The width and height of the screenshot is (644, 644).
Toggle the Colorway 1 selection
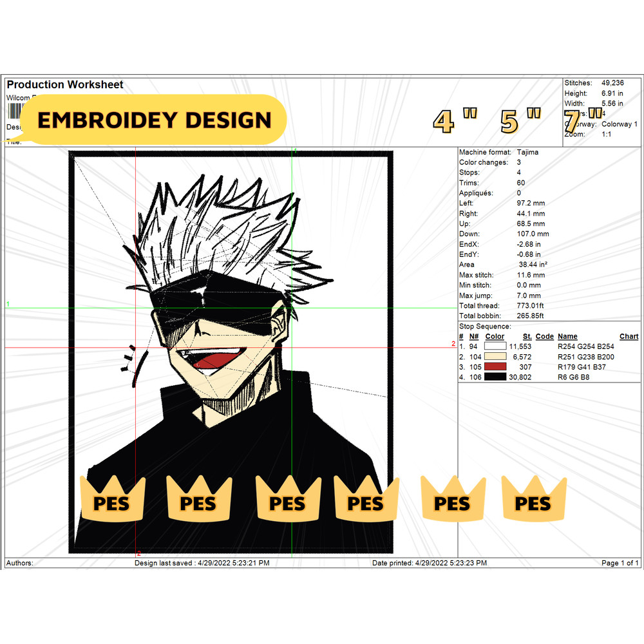click(619, 124)
